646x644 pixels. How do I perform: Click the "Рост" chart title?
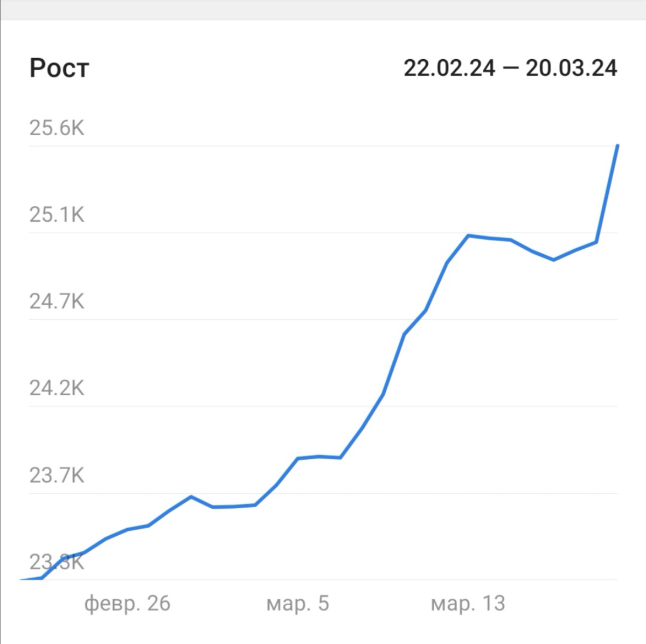59,68
